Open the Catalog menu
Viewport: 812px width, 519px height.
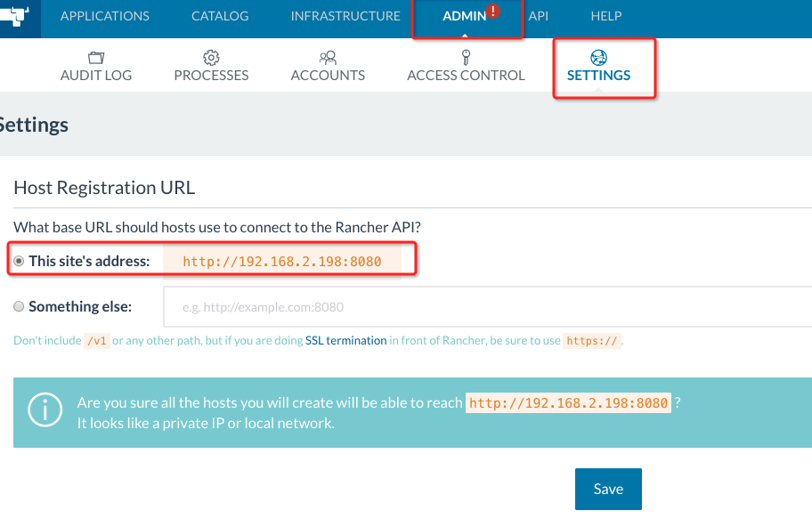pyautogui.click(x=220, y=16)
